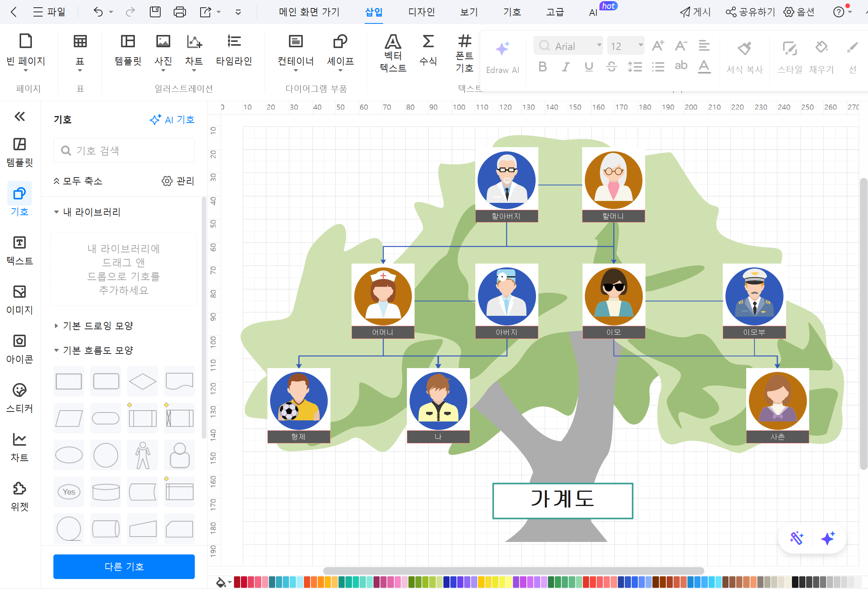Insert 폰트 기호
This screenshot has width=868, height=589.
tap(465, 53)
